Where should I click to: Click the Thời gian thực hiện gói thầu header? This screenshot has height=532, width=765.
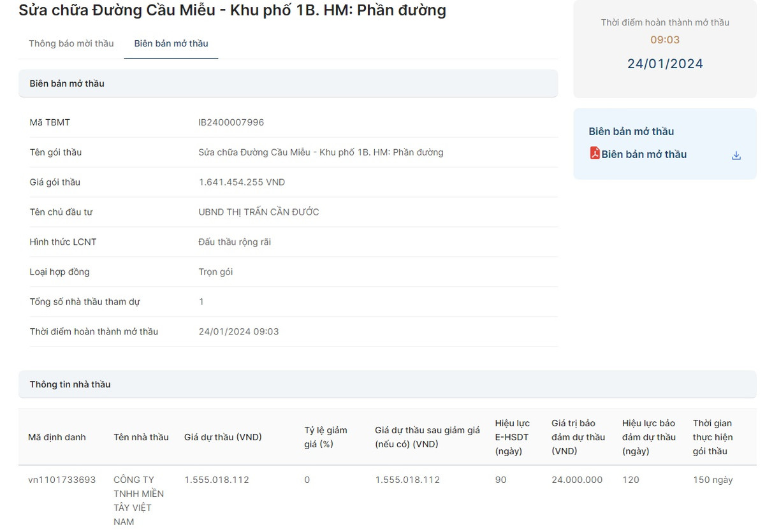point(712,437)
